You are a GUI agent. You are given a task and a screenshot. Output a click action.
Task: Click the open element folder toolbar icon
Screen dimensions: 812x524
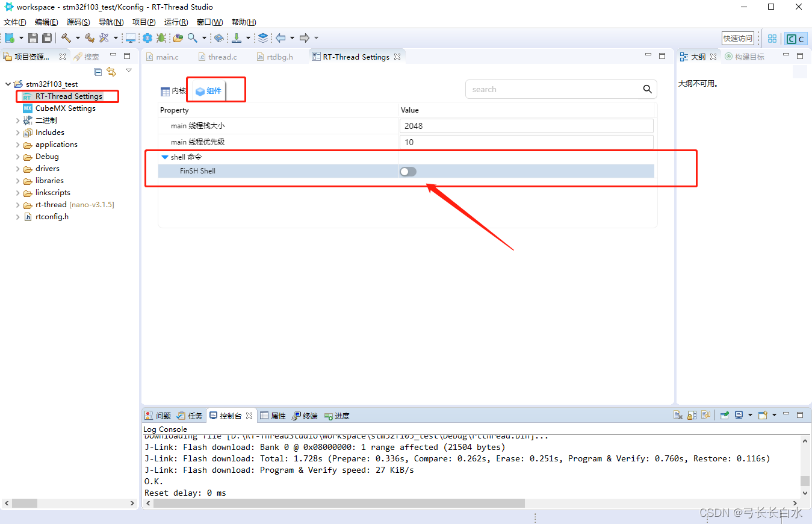(178, 38)
